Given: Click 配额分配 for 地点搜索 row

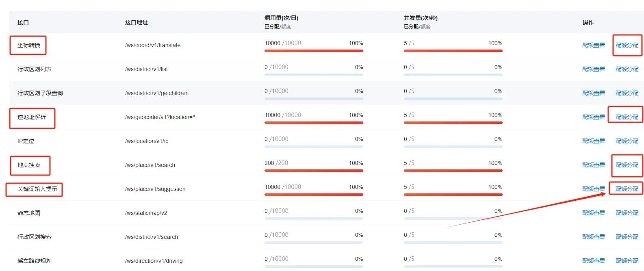Looking at the screenshot, I should pos(627,165).
